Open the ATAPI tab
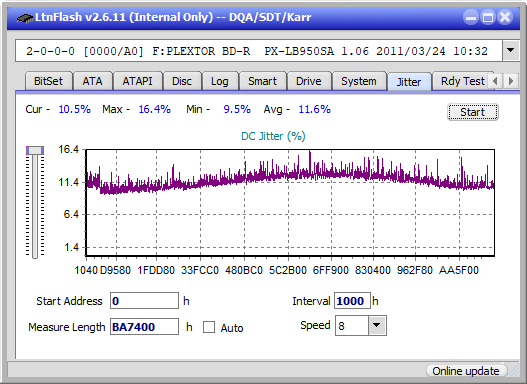Image resolution: width=527 pixels, height=384 pixels. coord(137,81)
